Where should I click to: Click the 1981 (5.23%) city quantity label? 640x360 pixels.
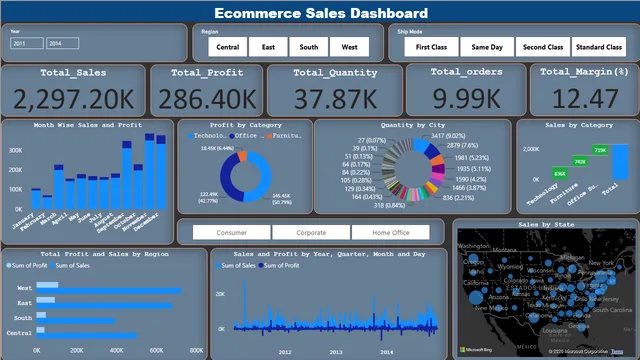click(x=471, y=158)
